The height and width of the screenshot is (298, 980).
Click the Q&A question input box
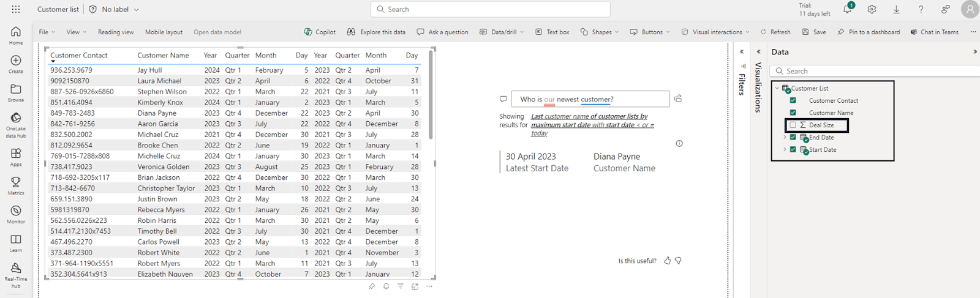pyautogui.click(x=590, y=99)
